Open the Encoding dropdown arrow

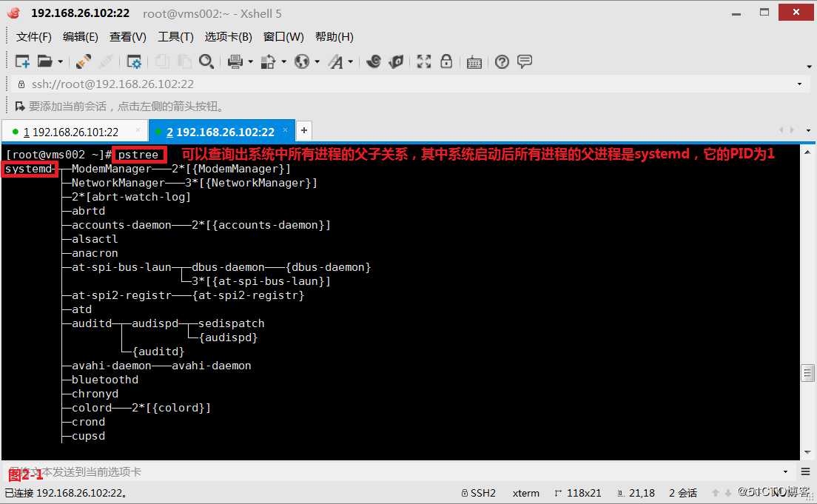pos(317,61)
